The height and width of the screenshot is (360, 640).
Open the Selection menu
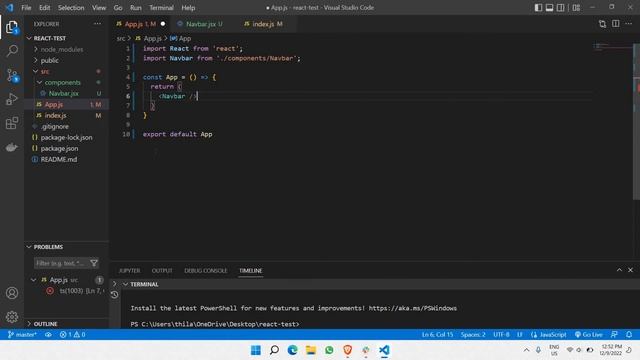point(71,8)
